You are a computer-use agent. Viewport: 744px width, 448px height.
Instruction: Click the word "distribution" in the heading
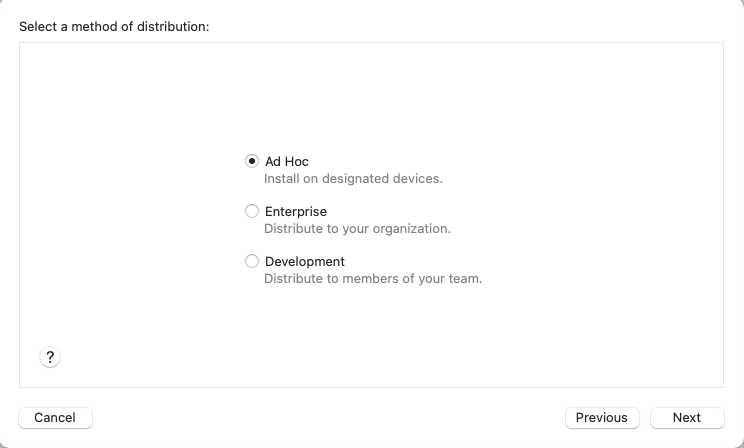coord(173,26)
